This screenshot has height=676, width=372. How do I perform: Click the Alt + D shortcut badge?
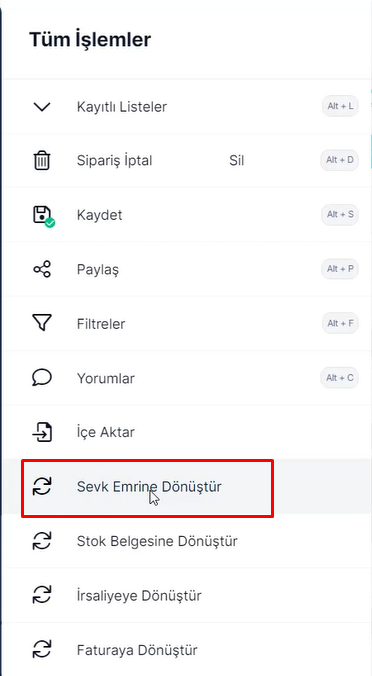pos(340,160)
